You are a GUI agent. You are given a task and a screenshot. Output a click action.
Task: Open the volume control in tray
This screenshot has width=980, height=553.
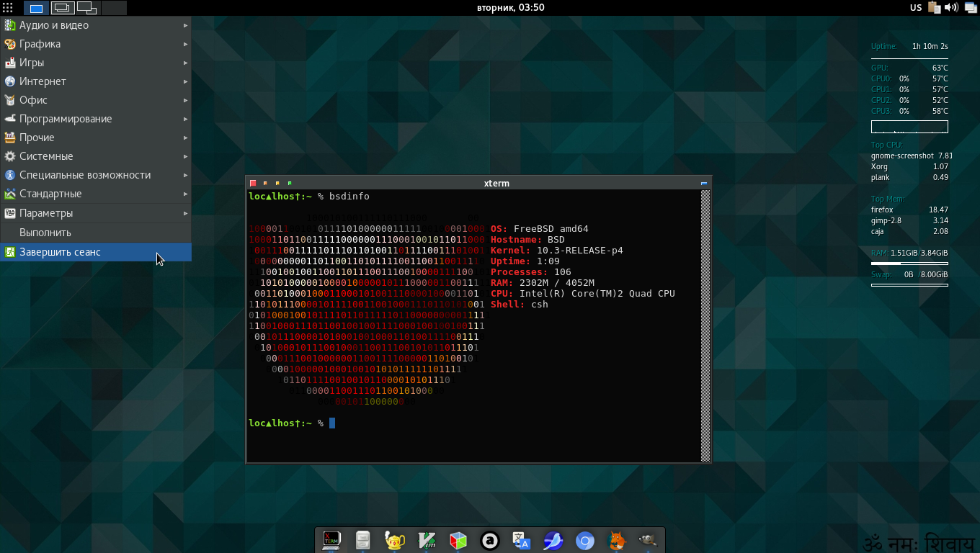pyautogui.click(x=951, y=8)
